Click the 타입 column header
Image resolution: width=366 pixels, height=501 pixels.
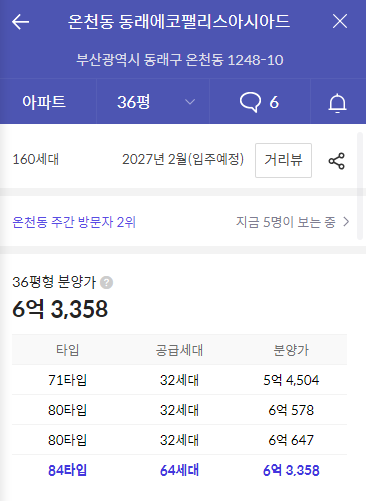tap(68, 350)
